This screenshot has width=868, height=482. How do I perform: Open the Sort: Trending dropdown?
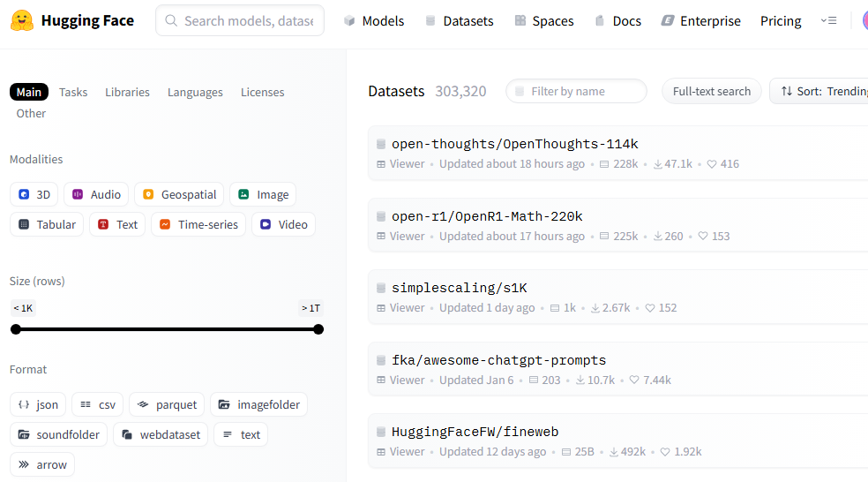[819, 91]
